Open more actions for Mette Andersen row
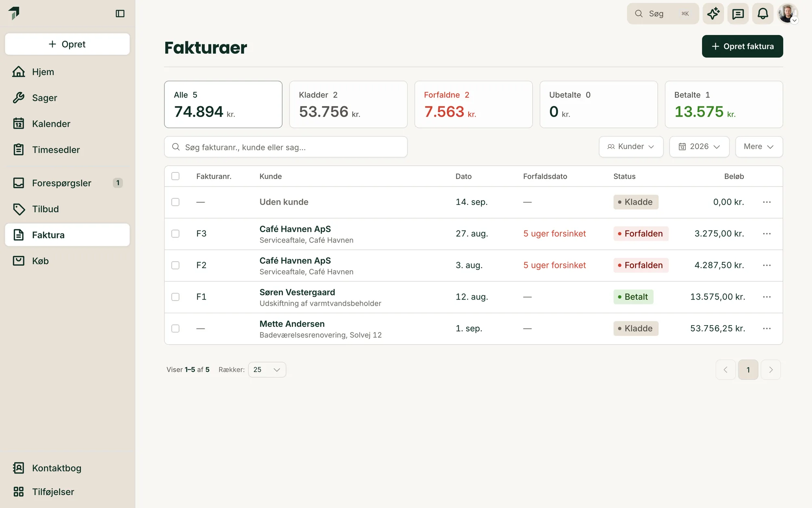812x508 pixels. pos(767,328)
